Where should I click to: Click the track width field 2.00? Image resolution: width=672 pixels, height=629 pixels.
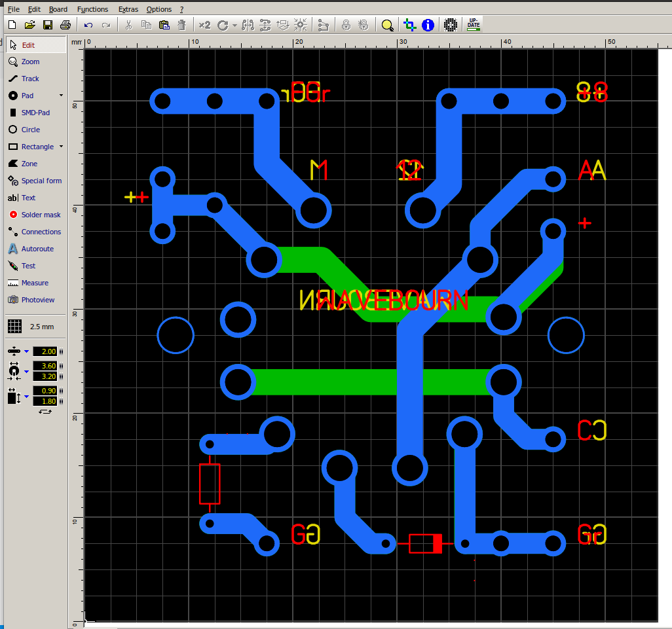tap(45, 351)
